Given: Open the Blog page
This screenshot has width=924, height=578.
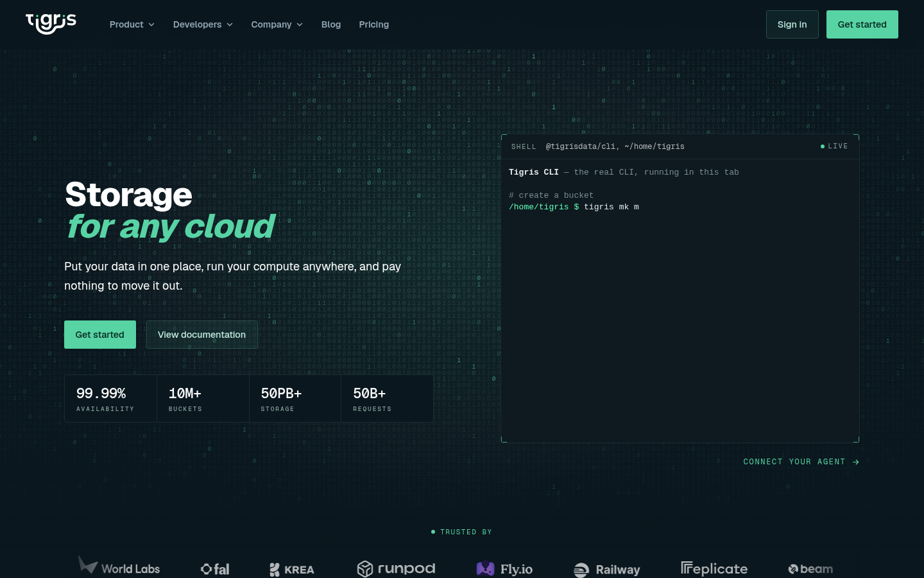Looking at the screenshot, I should tap(331, 24).
